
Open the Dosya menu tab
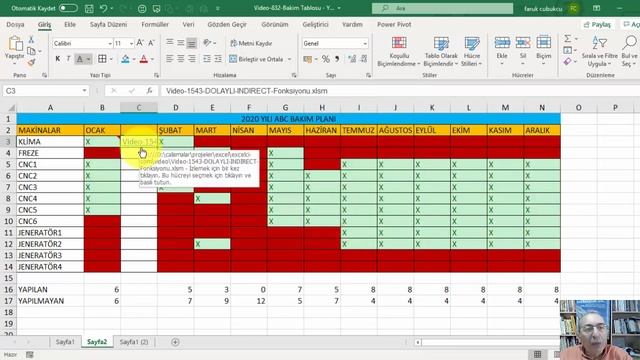(16, 24)
